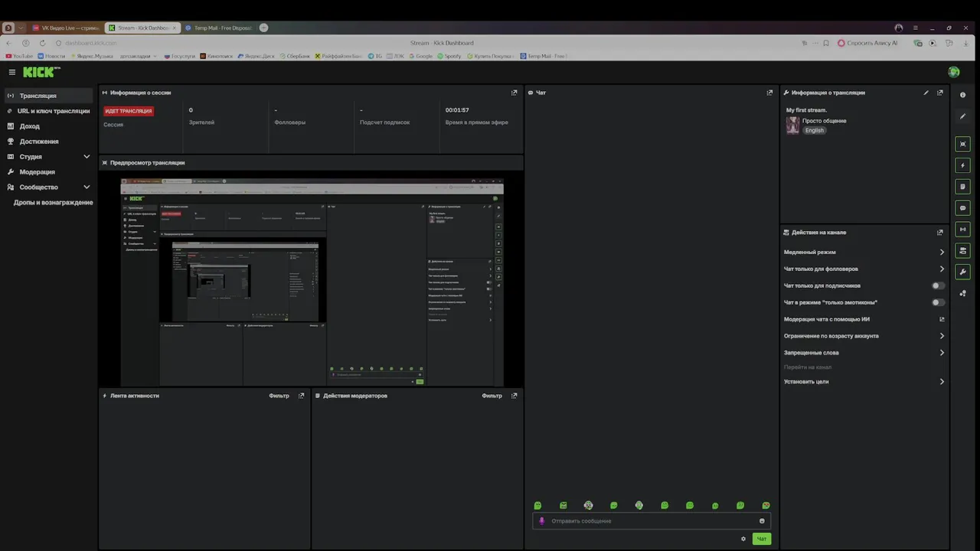
Task: Open Достижения in the sidebar
Action: click(48, 142)
